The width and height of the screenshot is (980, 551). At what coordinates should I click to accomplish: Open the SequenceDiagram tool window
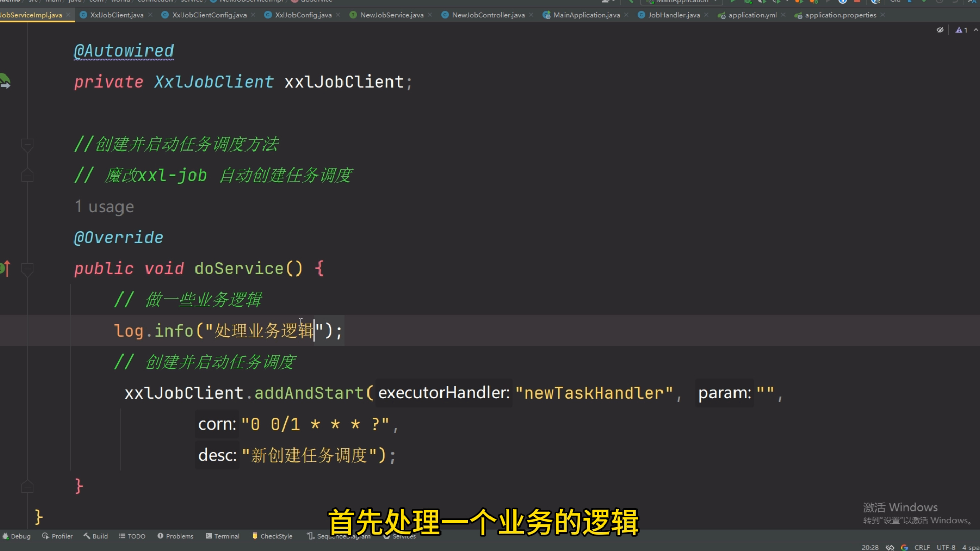(x=339, y=536)
